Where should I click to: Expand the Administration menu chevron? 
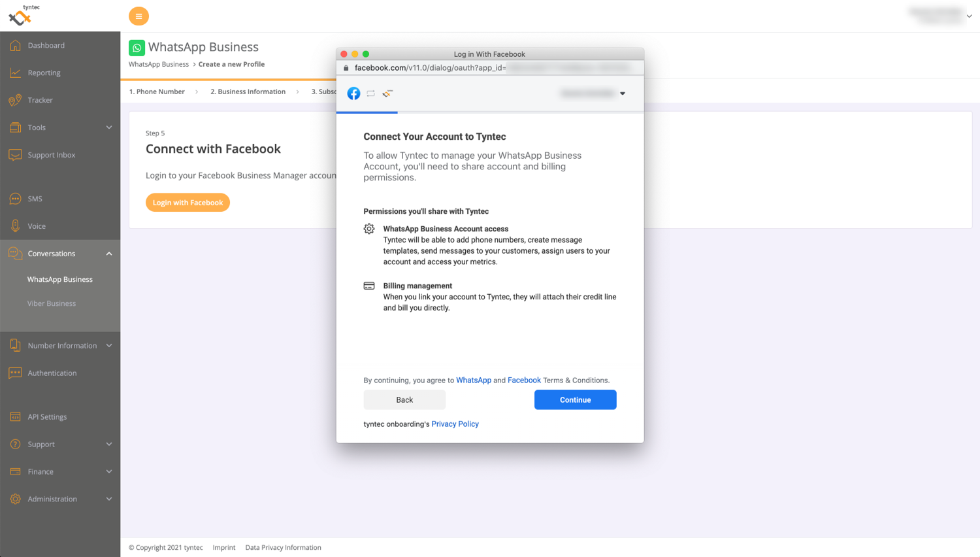109,499
